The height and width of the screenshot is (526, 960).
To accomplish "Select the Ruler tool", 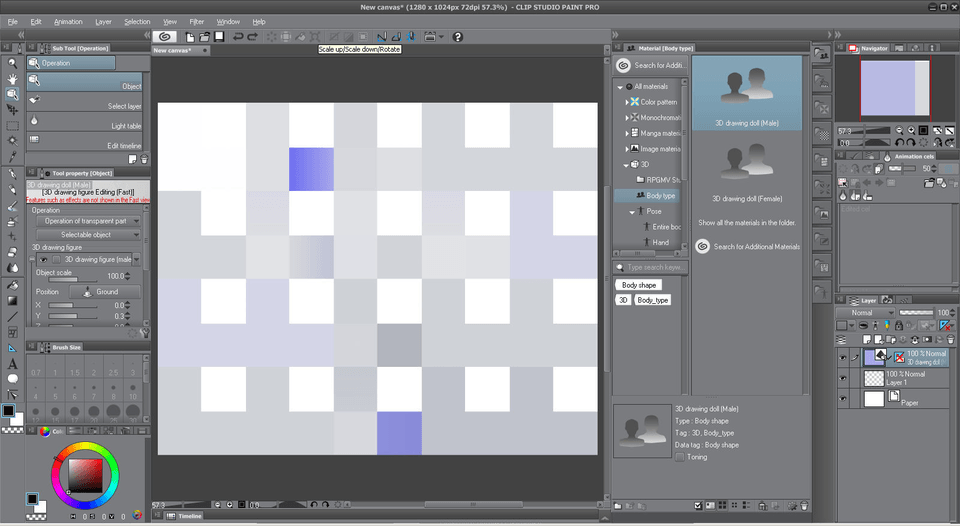I will (12, 348).
